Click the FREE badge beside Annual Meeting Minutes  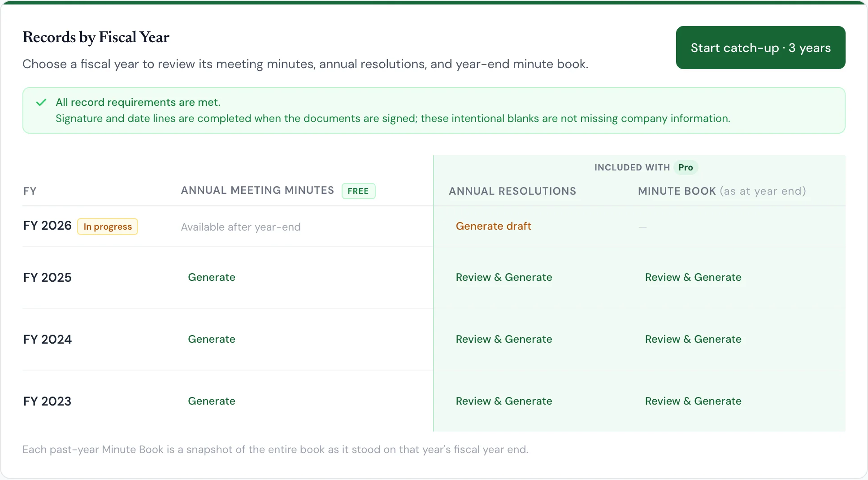click(x=358, y=191)
